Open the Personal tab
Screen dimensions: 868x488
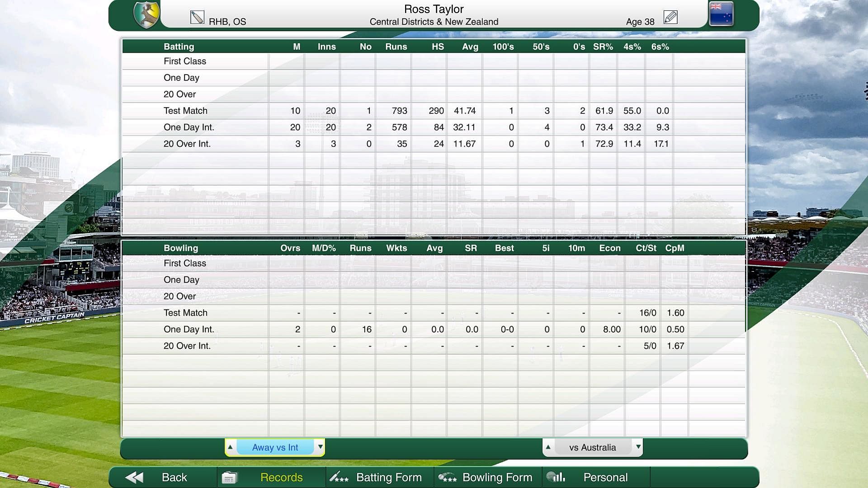605,477
